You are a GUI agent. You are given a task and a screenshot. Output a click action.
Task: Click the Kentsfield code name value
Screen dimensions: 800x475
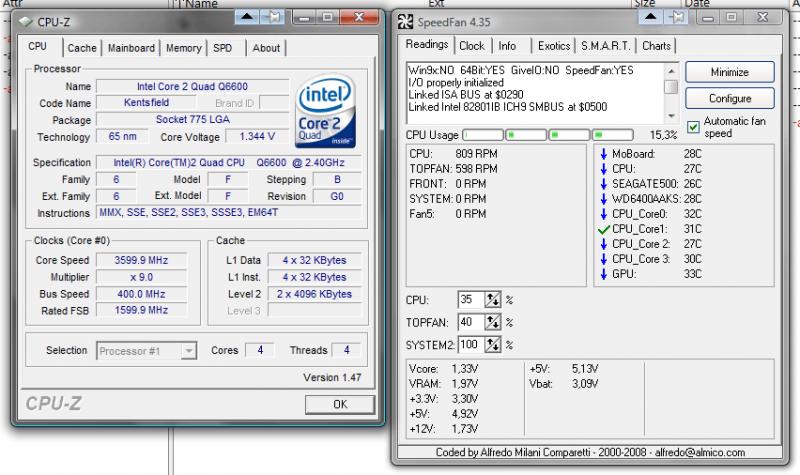point(146,103)
